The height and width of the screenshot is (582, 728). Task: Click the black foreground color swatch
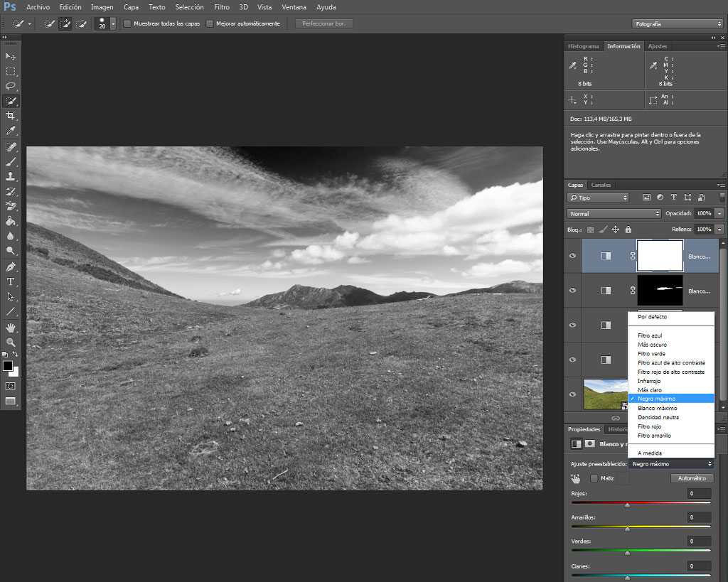[7, 366]
